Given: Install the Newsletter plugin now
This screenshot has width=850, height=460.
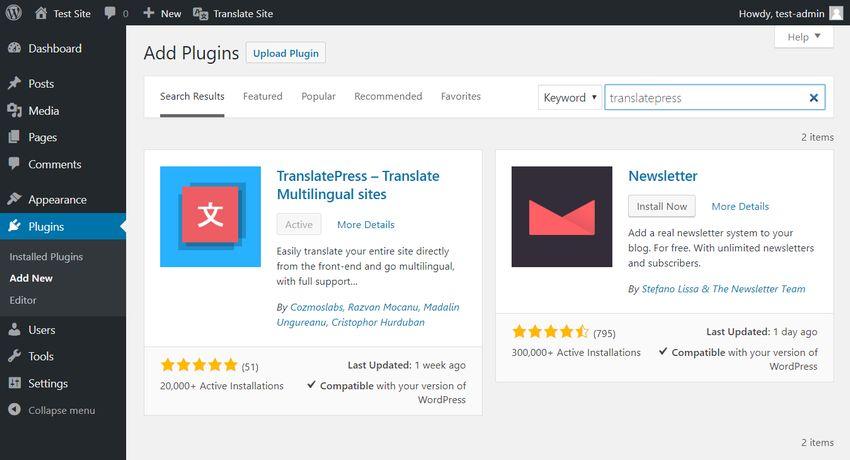Looking at the screenshot, I should coord(661,206).
